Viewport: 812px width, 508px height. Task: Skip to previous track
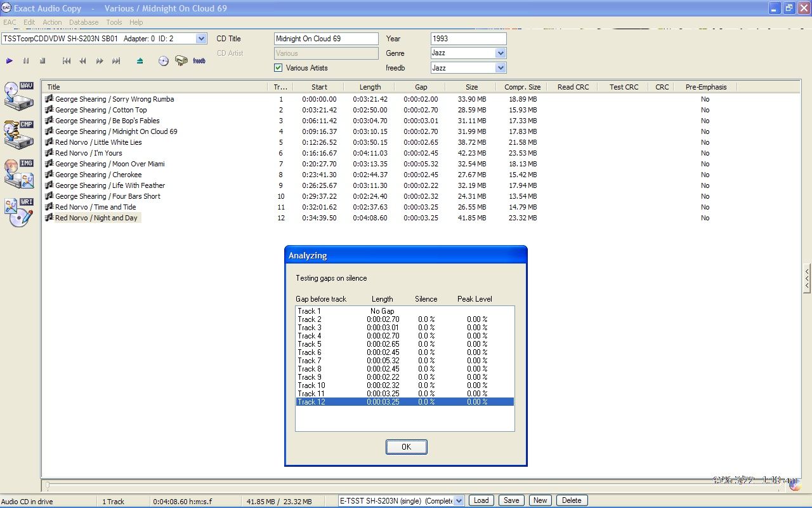pyautogui.click(x=67, y=61)
